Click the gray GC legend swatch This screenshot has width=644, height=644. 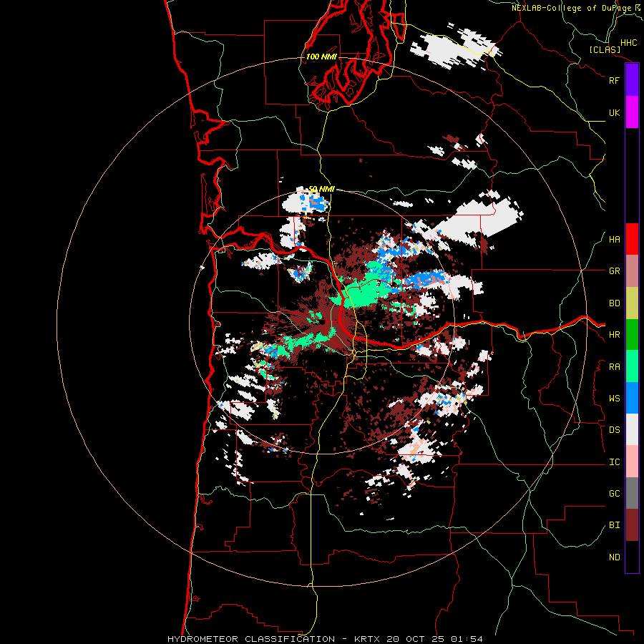(632, 493)
